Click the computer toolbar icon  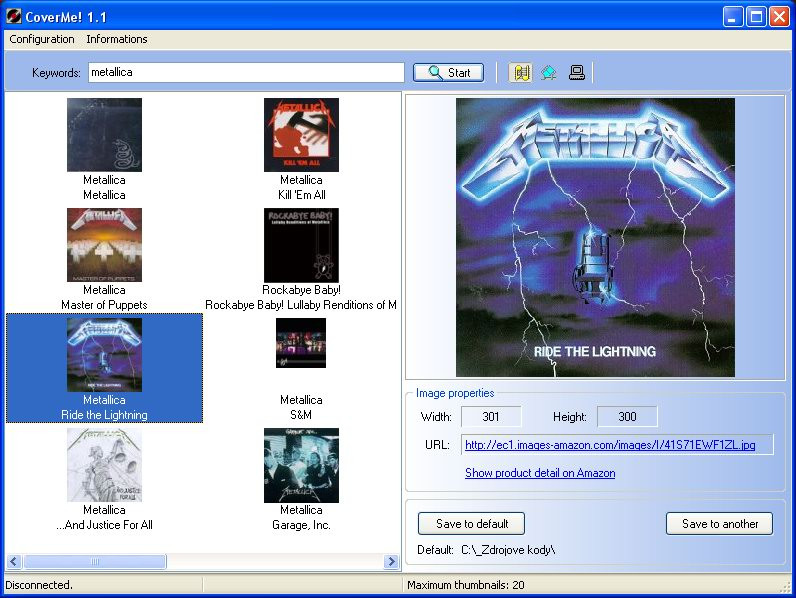click(577, 73)
